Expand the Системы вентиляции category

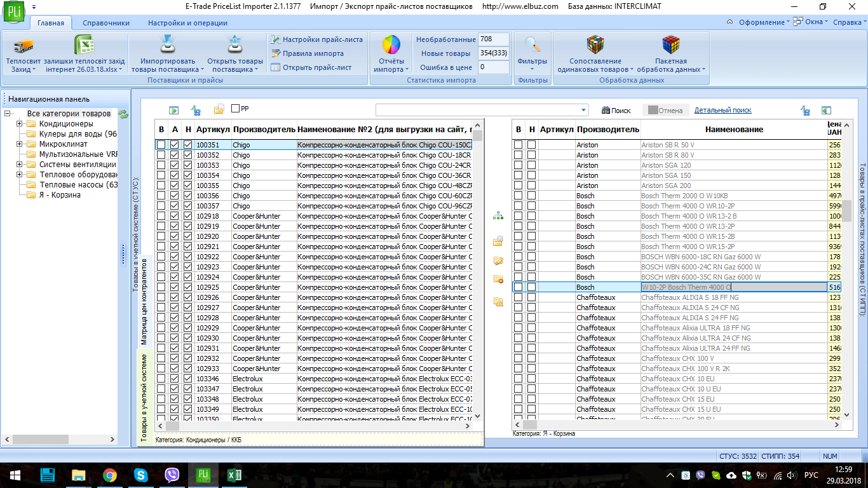[20, 165]
